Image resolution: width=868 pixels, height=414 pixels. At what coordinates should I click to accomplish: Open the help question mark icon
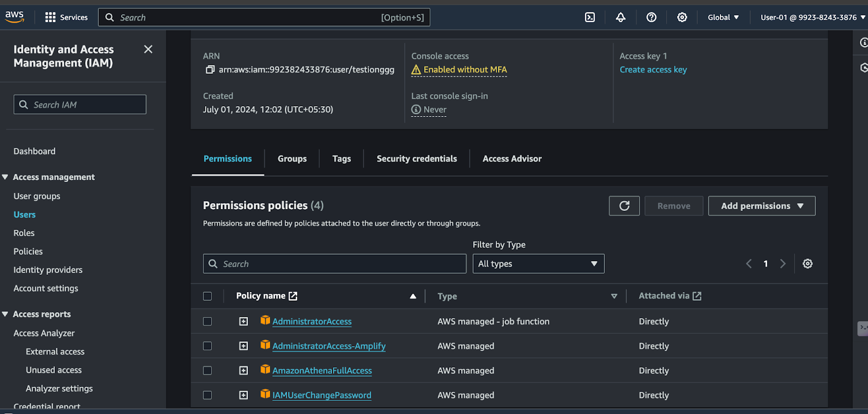point(652,17)
